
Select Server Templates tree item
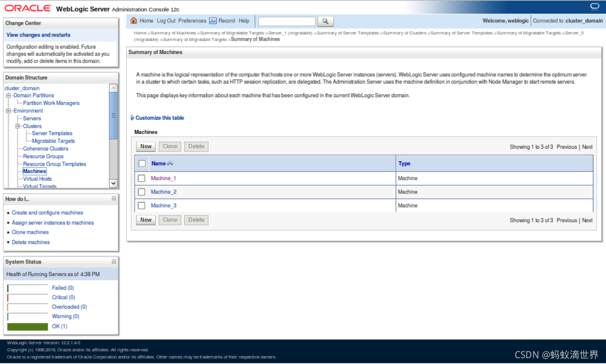pos(52,133)
